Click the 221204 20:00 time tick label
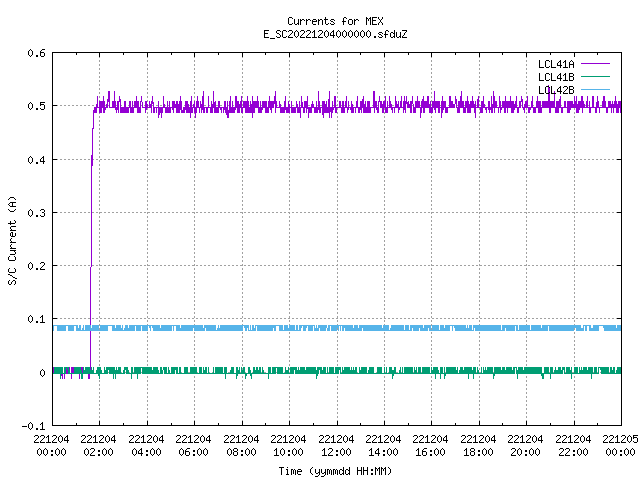 coord(525,446)
